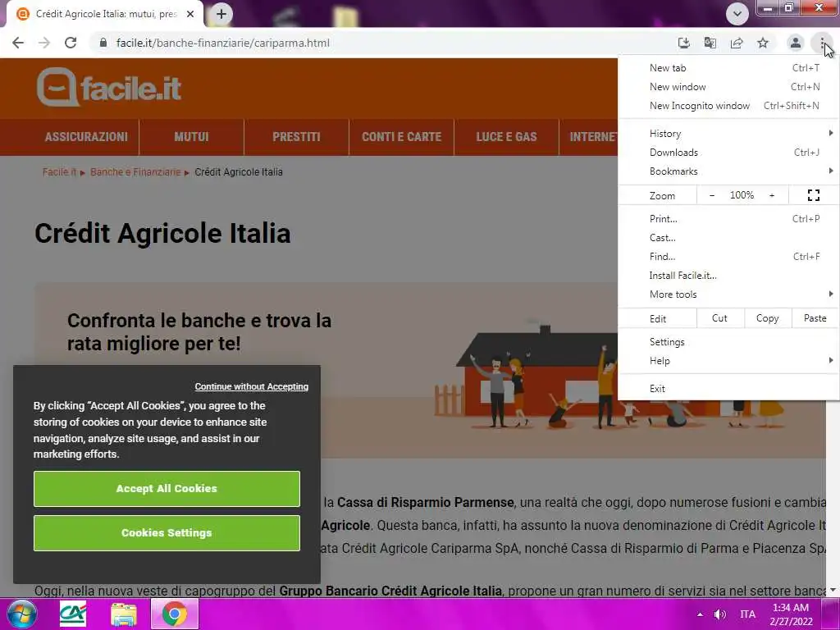
Task: Choose Cast... menu option
Action: click(728, 237)
